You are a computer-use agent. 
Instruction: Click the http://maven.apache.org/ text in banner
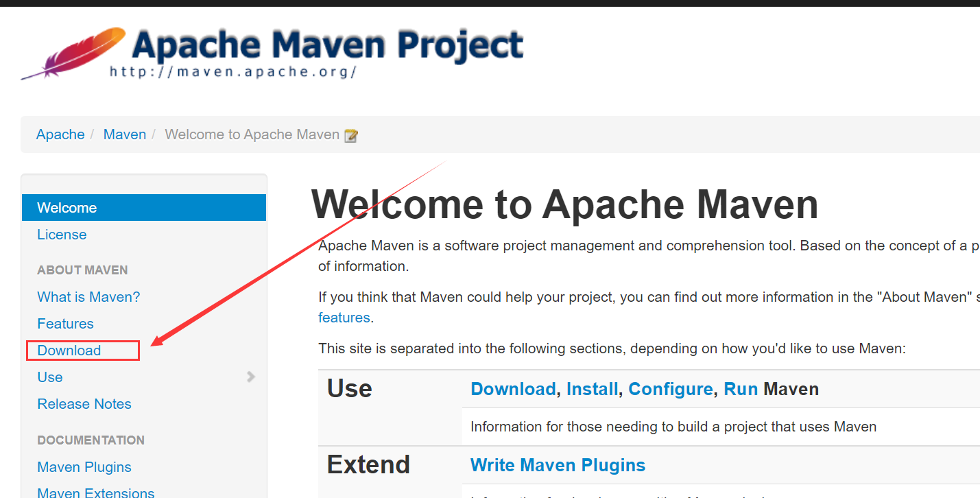pos(233,71)
